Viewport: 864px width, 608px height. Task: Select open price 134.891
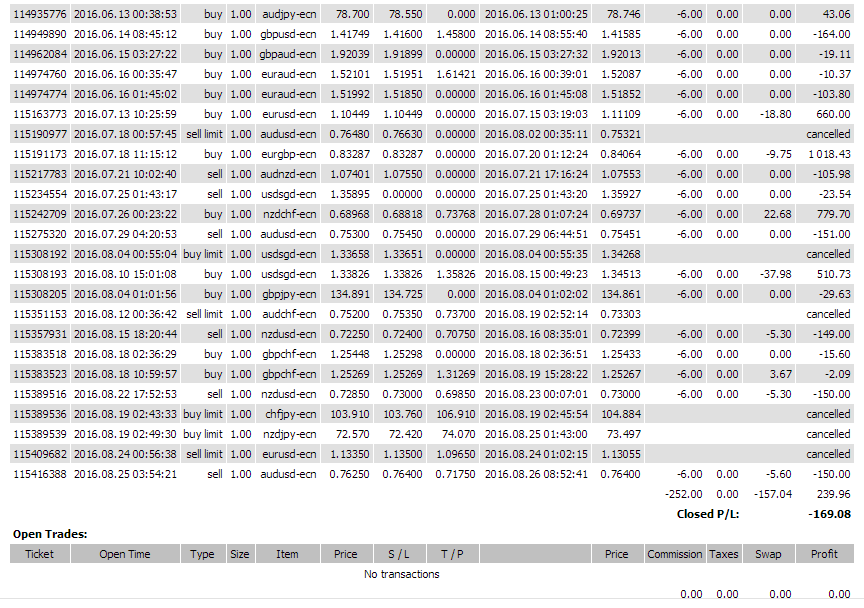[350, 294]
